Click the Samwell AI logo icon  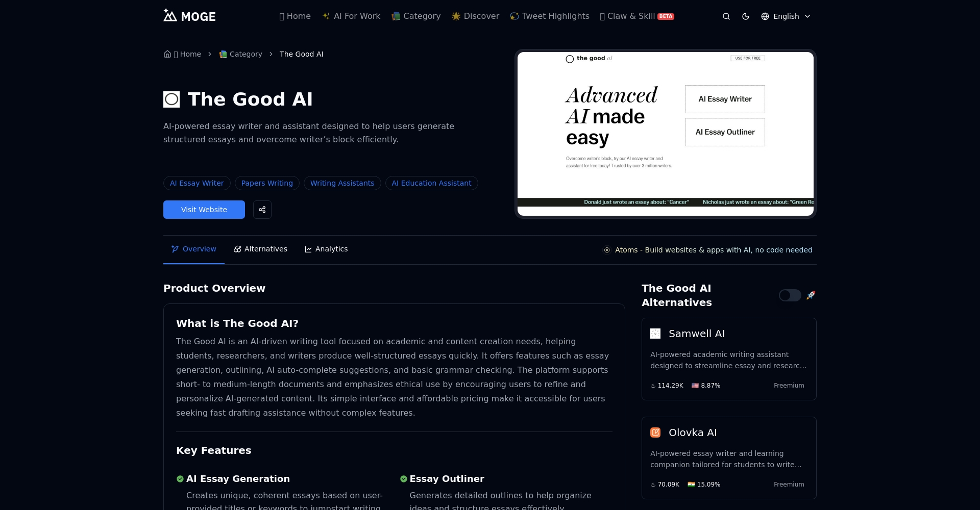655,334
